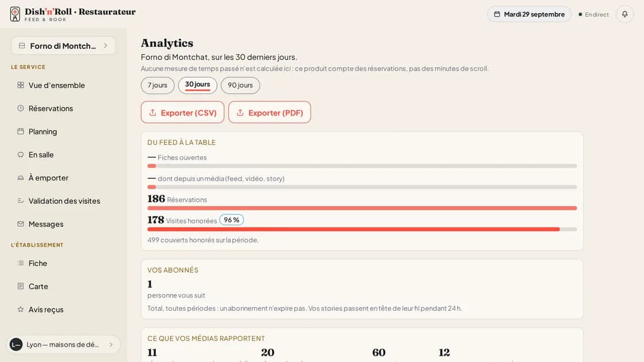
Task: Click the L avatar for Lyon account
Action: 16,345
